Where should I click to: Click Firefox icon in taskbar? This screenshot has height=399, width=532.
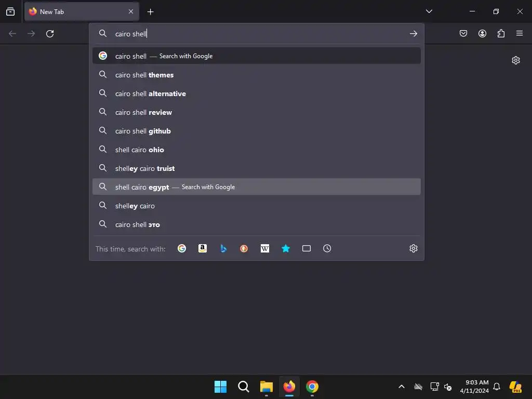pyautogui.click(x=289, y=387)
